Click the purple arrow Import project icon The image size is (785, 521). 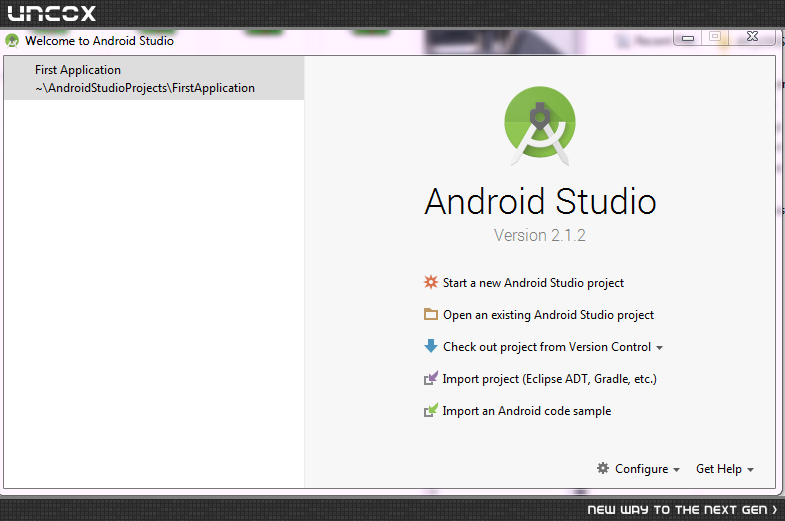pos(431,378)
